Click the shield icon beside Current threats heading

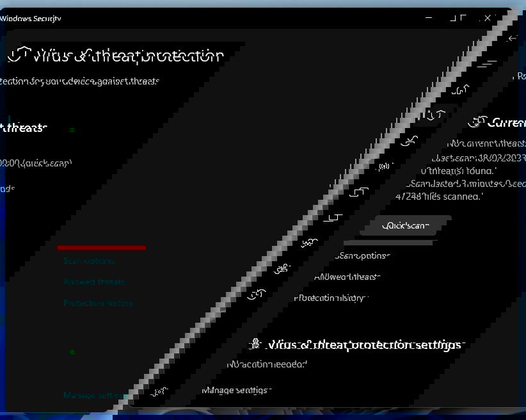(x=477, y=122)
